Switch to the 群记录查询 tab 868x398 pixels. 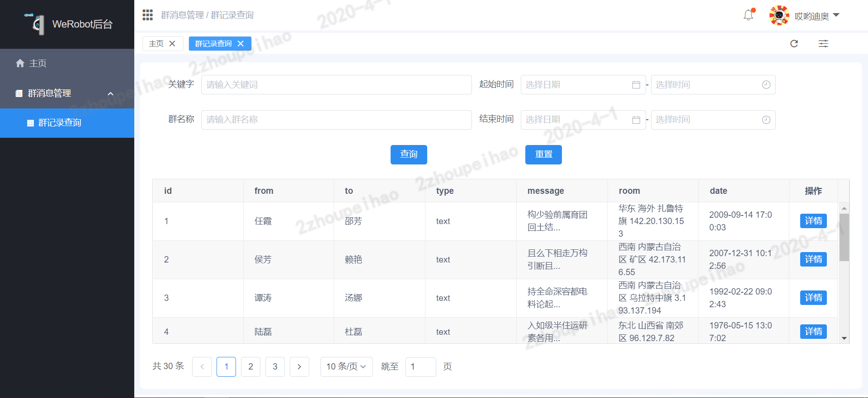[x=213, y=43]
